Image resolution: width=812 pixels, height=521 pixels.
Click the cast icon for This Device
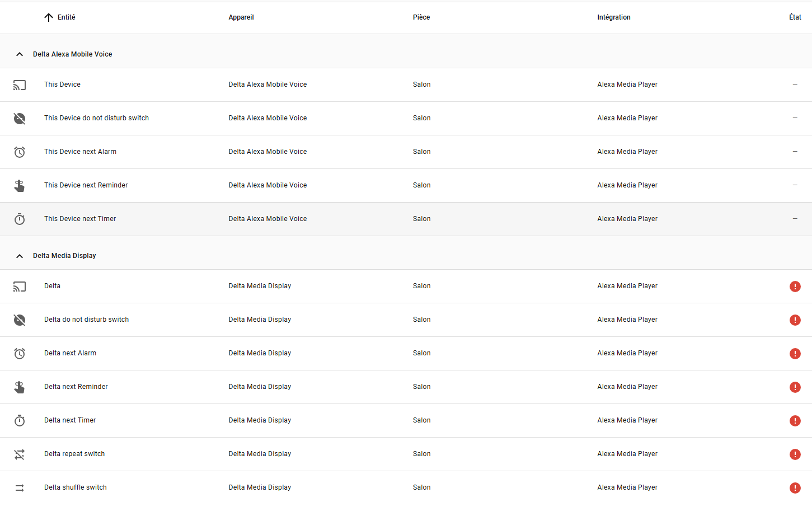point(20,85)
